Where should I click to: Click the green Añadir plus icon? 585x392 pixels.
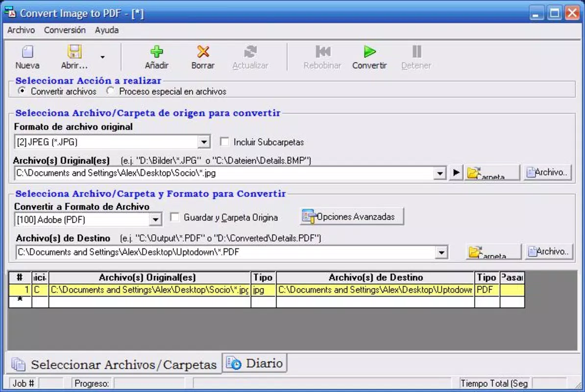pyautogui.click(x=157, y=52)
